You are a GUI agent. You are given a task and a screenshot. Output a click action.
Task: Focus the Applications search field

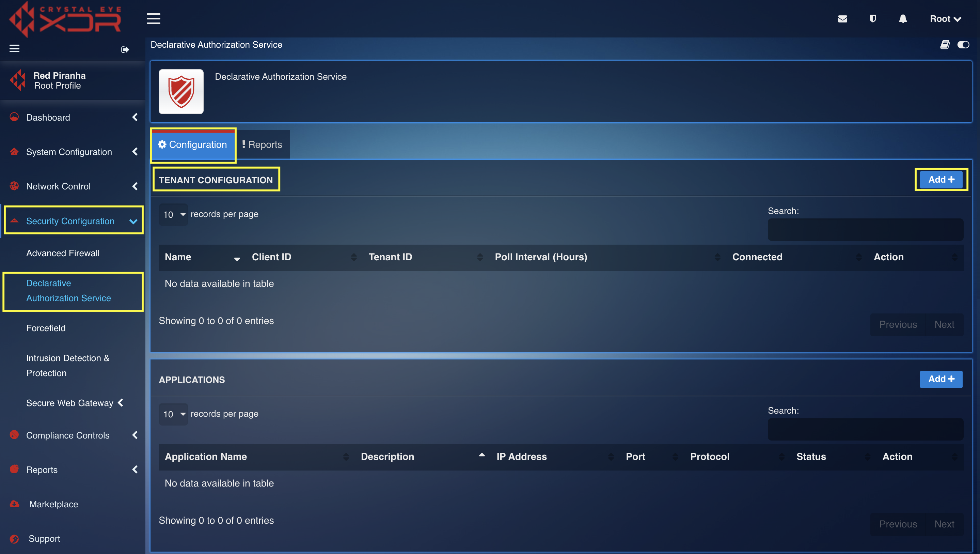coord(866,429)
